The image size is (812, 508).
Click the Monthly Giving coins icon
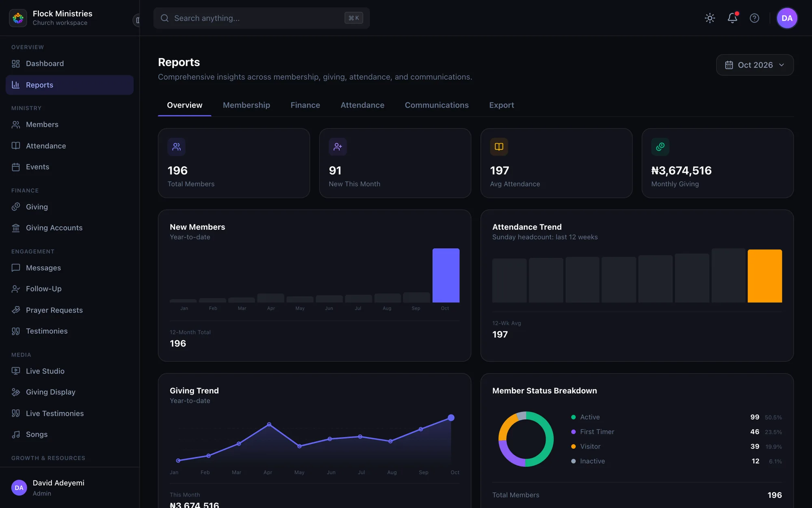(x=660, y=147)
